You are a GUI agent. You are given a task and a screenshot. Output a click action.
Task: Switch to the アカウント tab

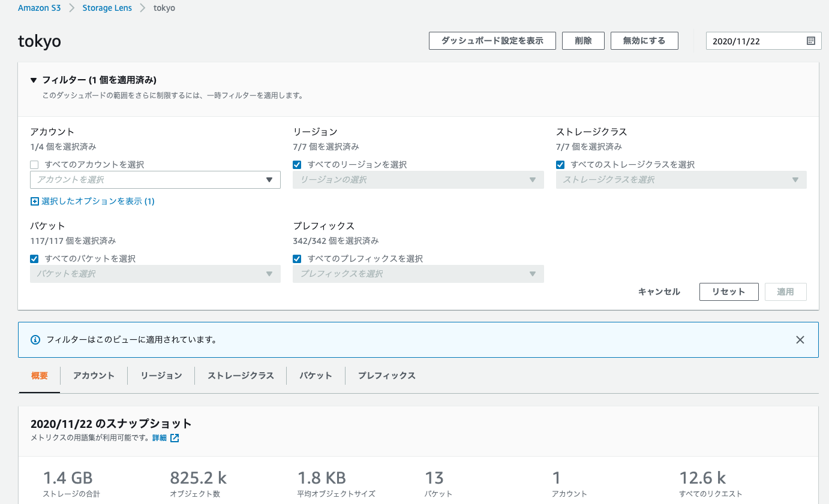coord(94,376)
